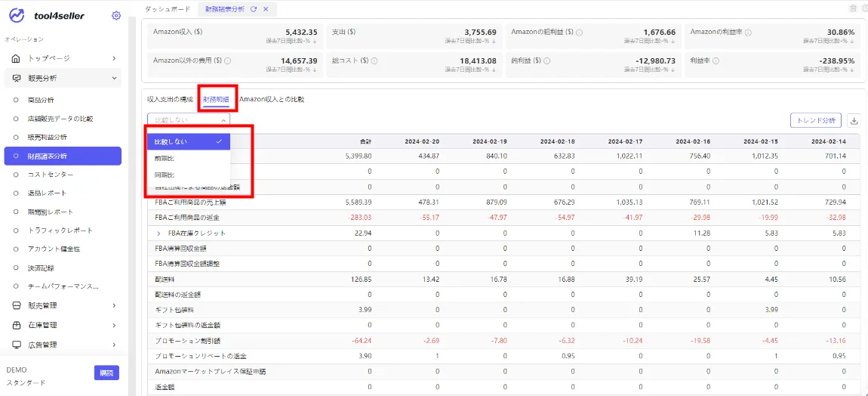Select 比較しない in the dropdown list
Screen dimensions: 868x396
click(189, 141)
